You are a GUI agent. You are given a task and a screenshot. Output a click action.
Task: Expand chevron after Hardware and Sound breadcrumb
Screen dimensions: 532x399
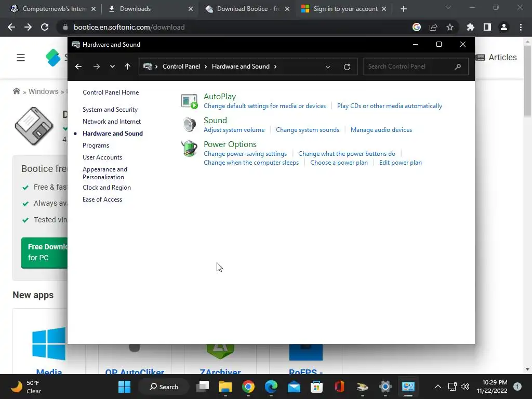[x=275, y=66]
